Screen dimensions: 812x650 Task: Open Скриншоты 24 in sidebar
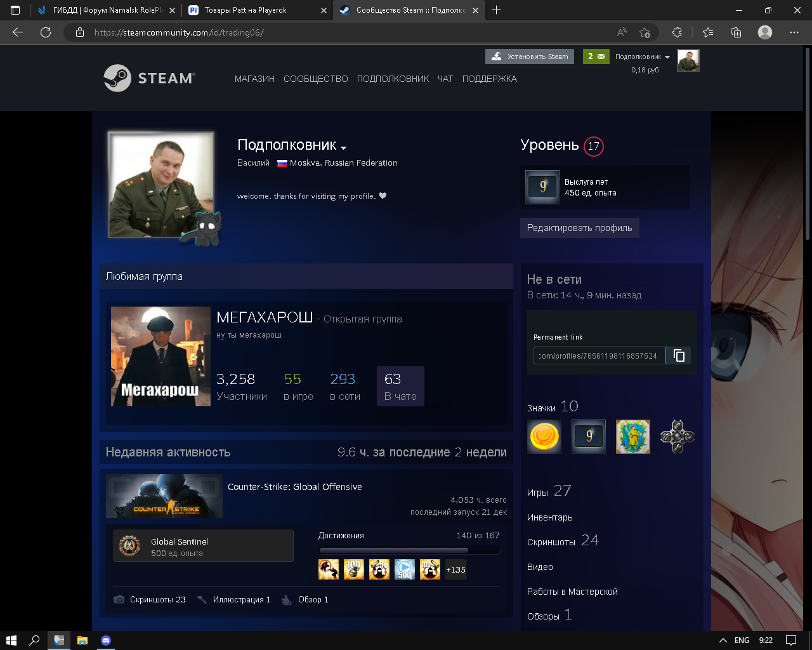tap(563, 541)
